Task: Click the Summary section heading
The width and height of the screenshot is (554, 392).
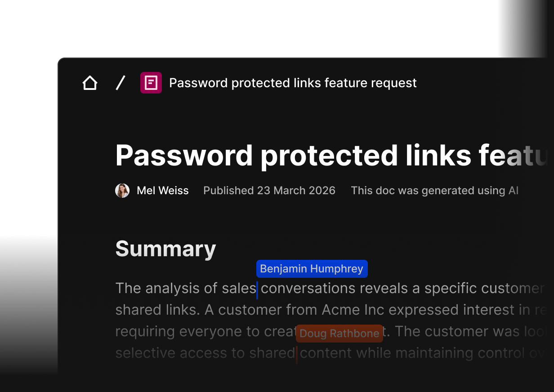Action: (x=165, y=249)
